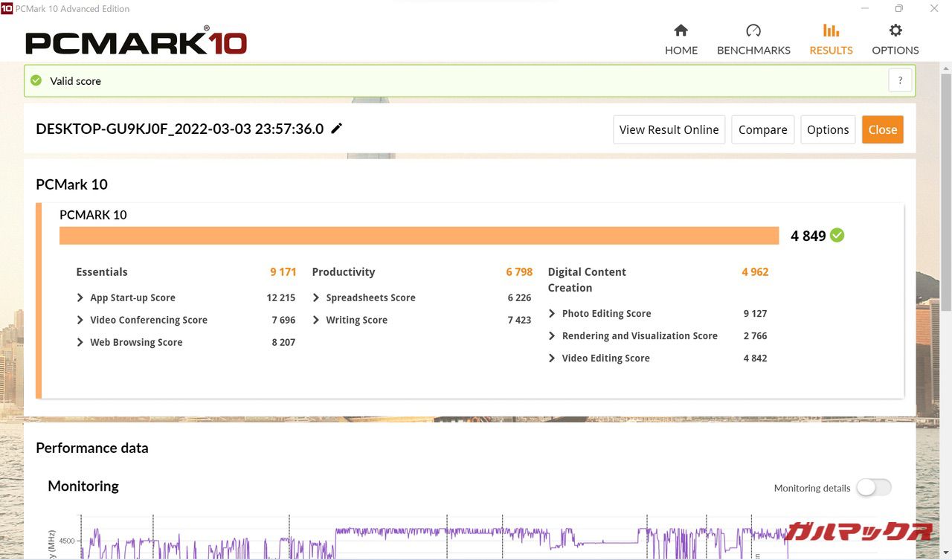Click the pencil icon to rename result

(337, 129)
